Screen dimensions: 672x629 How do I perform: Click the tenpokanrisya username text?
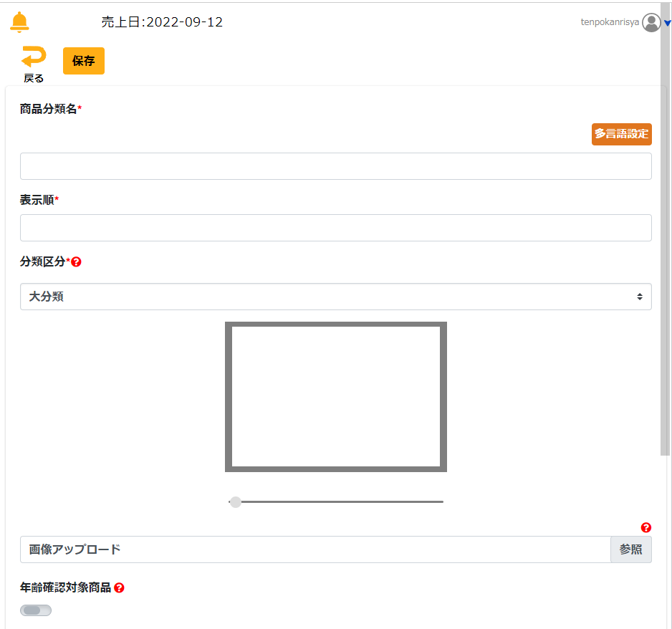point(609,22)
